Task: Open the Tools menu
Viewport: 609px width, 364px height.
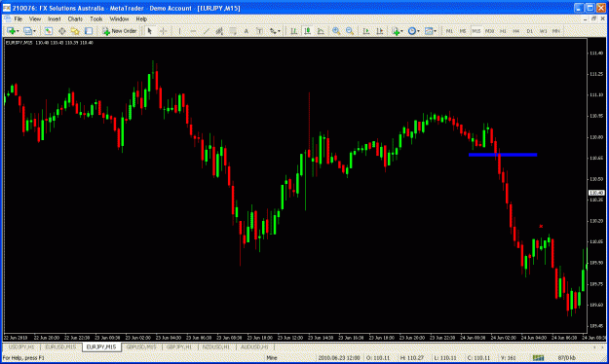Action: click(x=96, y=18)
